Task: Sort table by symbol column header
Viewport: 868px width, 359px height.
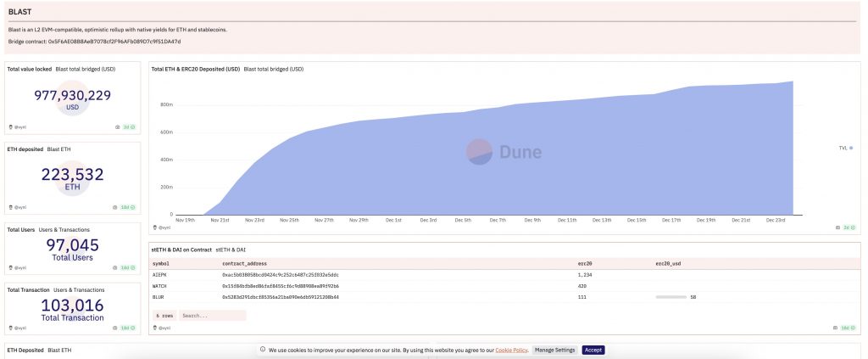Action: (160, 264)
